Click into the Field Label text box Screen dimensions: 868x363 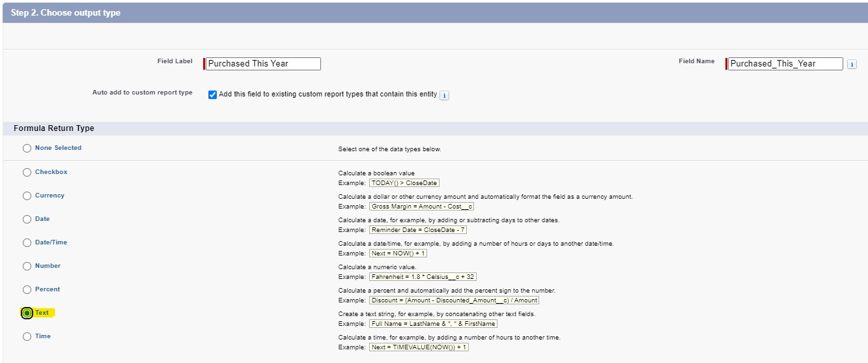click(x=263, y=64)
